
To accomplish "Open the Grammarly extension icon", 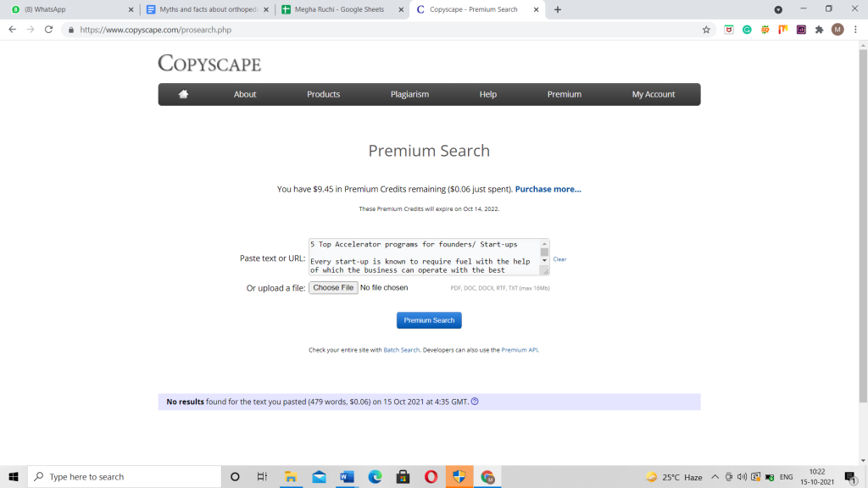I will pyautogui.click(x=747, y=29).
